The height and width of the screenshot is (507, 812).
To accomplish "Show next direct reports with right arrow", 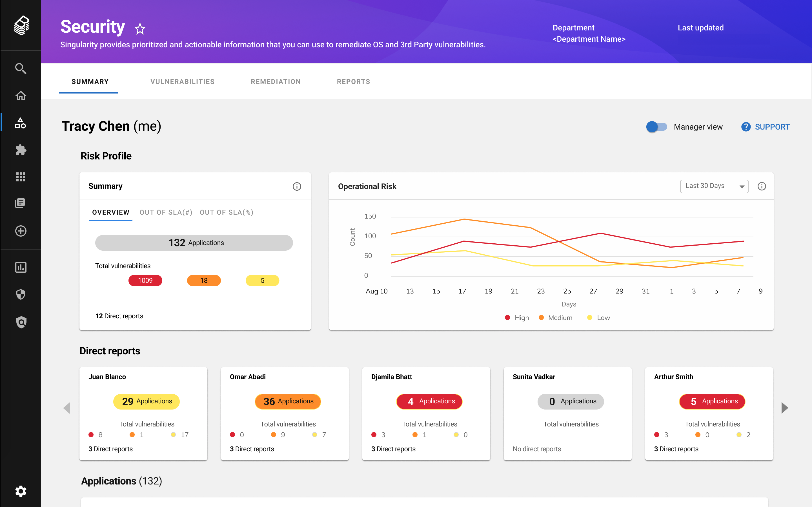I will coord(784,408).
